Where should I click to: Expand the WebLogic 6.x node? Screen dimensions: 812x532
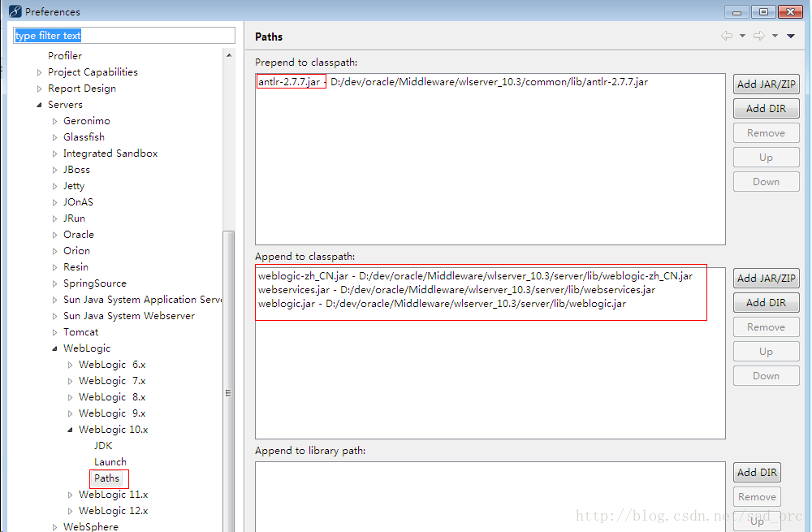click(71, 365)
